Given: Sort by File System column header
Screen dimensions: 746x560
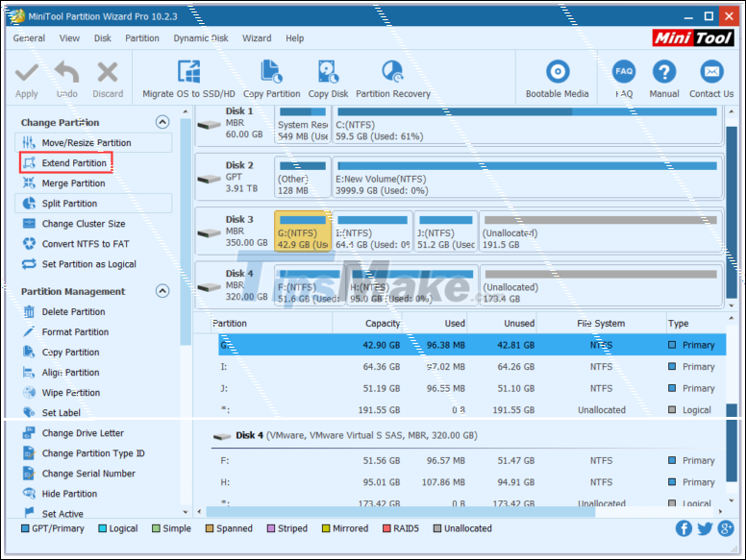Looking at the screenshot, I should coord(601,324).
